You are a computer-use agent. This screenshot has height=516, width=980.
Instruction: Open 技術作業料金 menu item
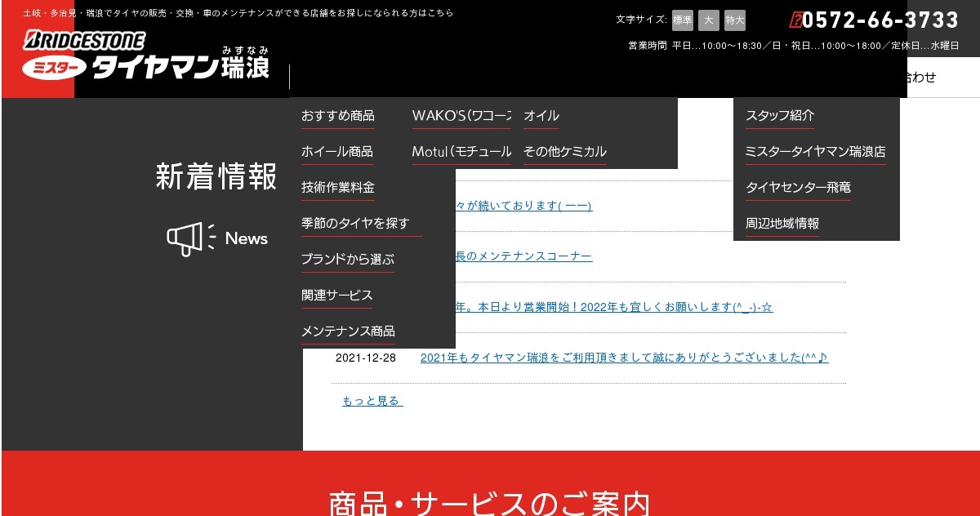(338, 188)
